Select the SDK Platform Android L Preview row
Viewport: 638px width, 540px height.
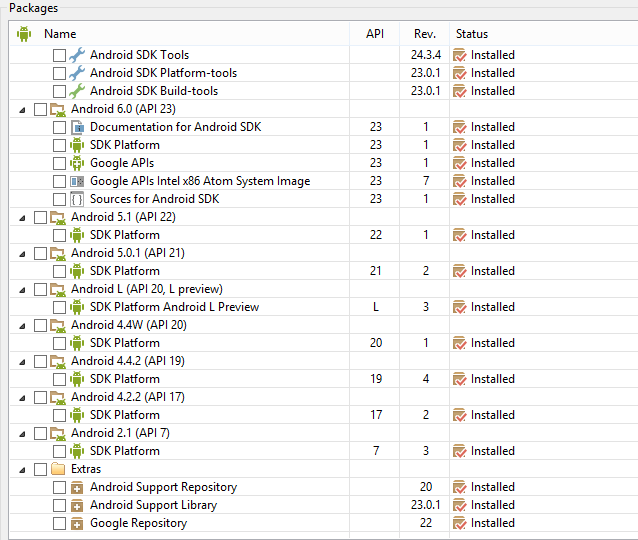point(174,307)
